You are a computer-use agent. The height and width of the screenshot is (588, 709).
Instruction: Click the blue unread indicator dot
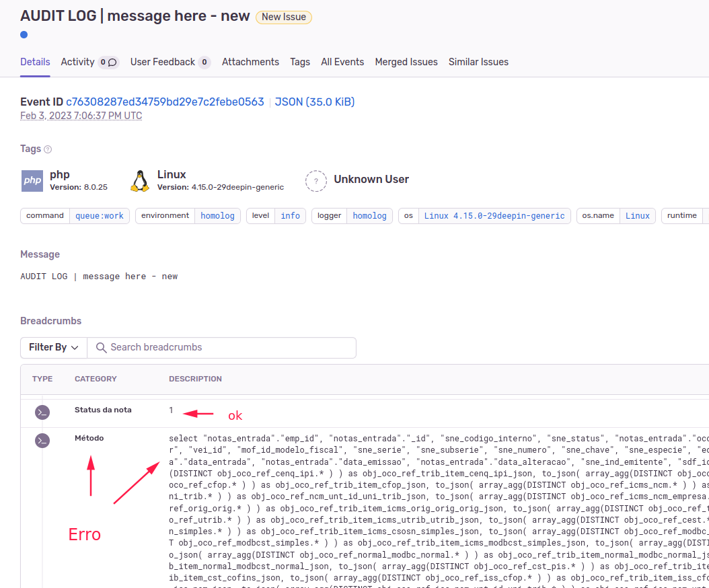tap(24, 35)
